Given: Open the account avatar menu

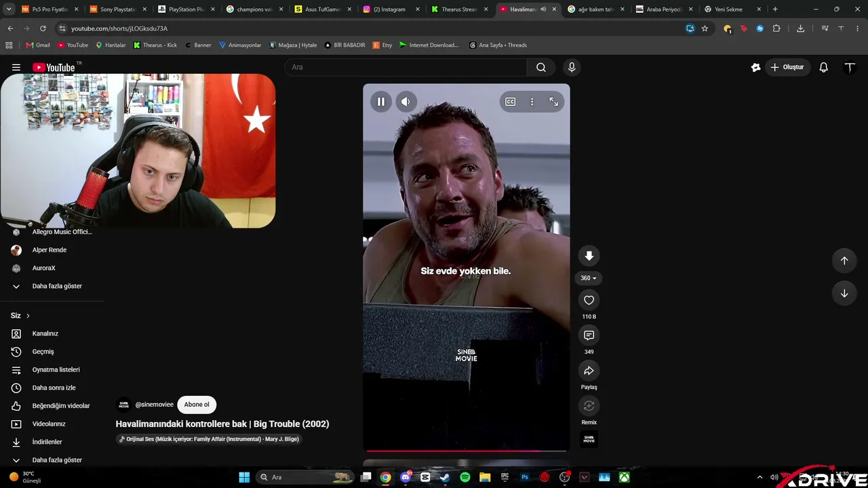Looking at the screenshot, I should (x=850, y=67).
